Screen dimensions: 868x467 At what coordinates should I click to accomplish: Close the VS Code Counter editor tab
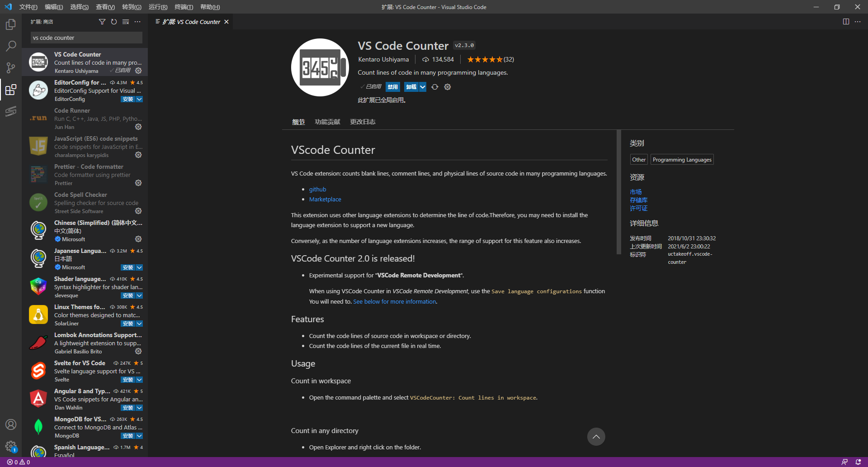pos(226,22)
